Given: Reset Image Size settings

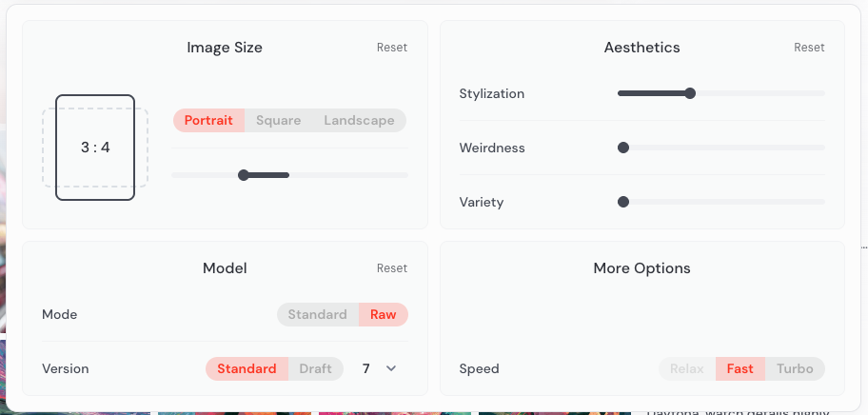Looking at the screenshot, I should point(391,48).
